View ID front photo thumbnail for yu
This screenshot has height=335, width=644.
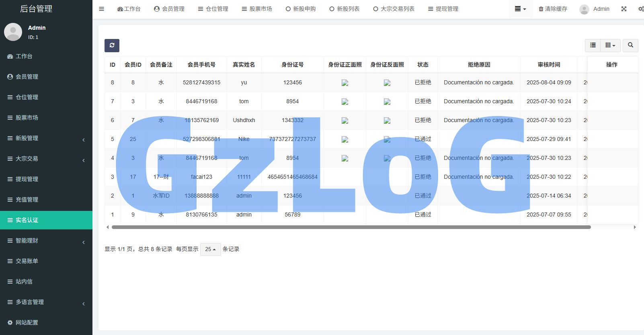click(345, 83)
